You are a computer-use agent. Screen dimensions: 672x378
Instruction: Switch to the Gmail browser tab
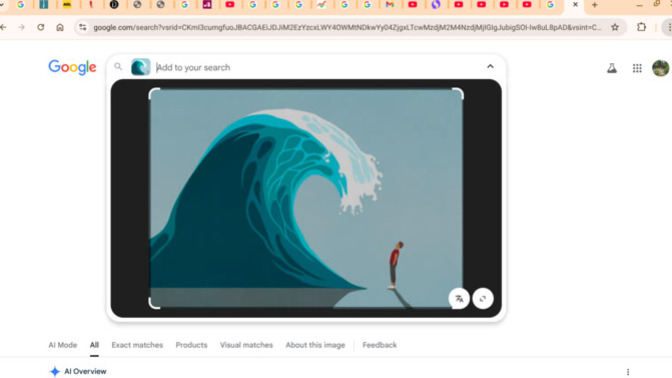[x=390, y=5]
